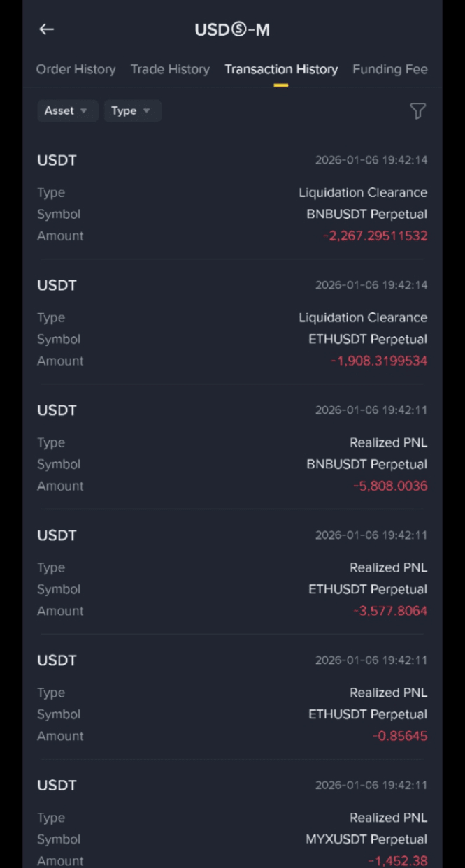Click the -2,267.29511532 amount
Viewport: 465px width, 868px height.
tap(375, 236)
